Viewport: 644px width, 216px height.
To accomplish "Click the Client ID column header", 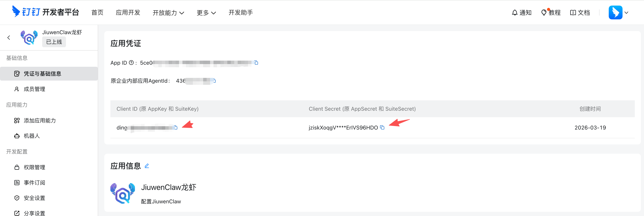I will pos(158,109).
